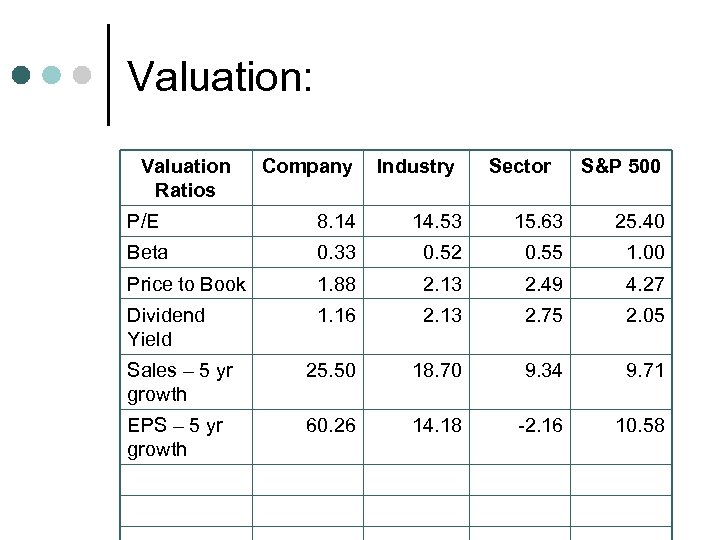Click the company EPS growth value 60.26
Screen dimensions: 720x540
click(331, 426)
